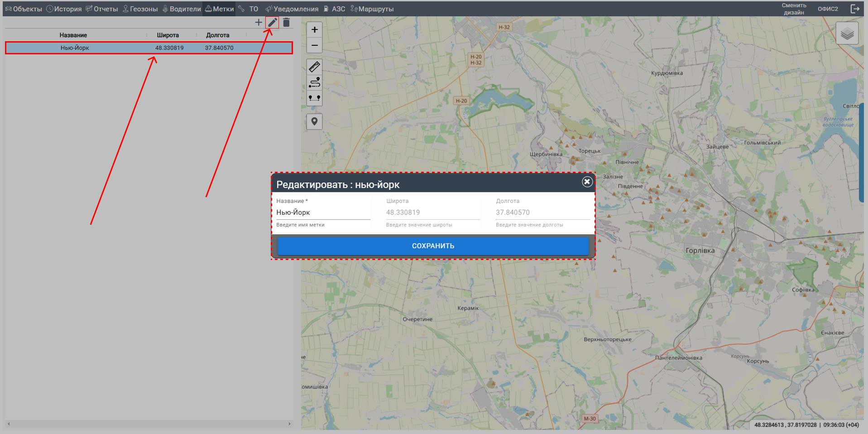
Task: Open the Геозоны menu tab
Action: pyautogui.click(x=140, y=9)
